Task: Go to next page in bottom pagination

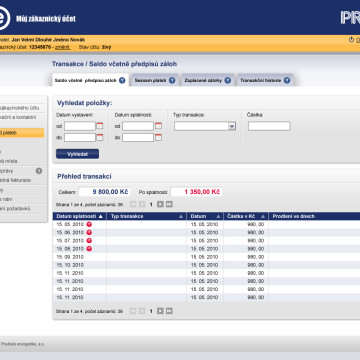Action: point(160,311)
